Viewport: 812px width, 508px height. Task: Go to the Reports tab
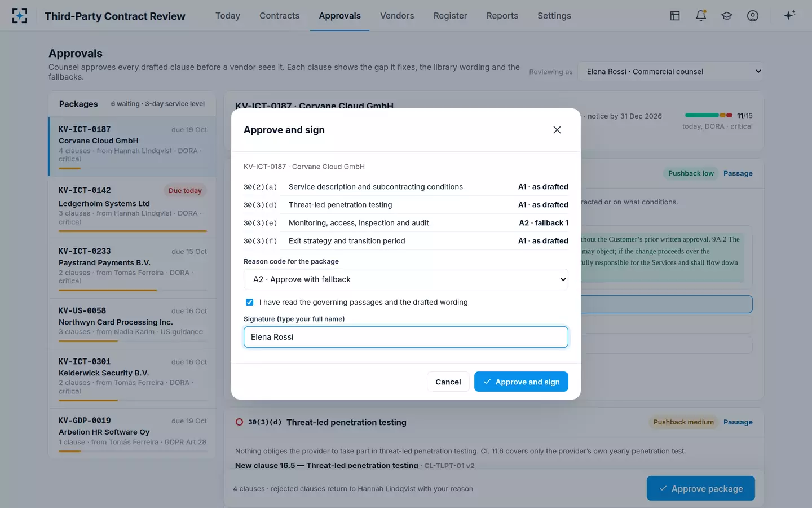[502, 16]
